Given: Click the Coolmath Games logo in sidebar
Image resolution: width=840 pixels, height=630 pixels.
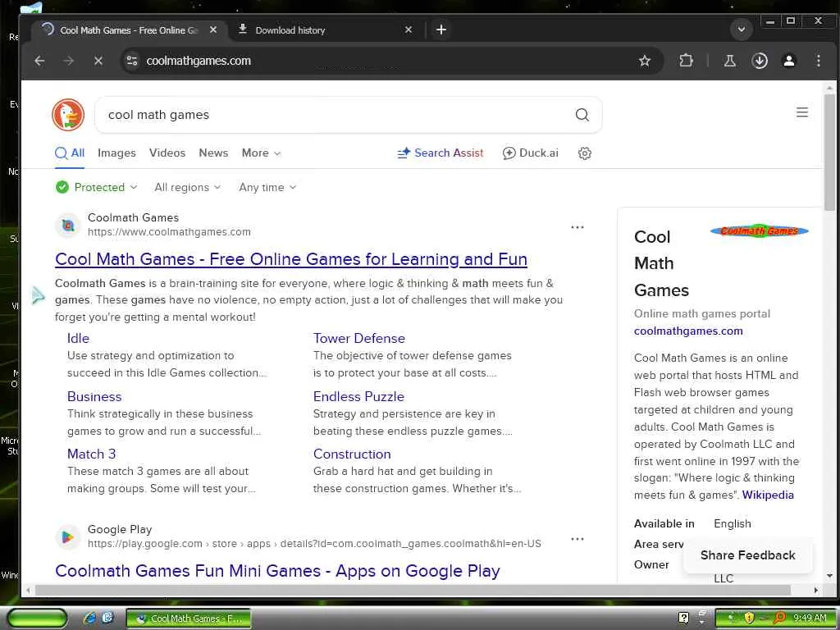Looking at the screenshot, I should (759, 231).
